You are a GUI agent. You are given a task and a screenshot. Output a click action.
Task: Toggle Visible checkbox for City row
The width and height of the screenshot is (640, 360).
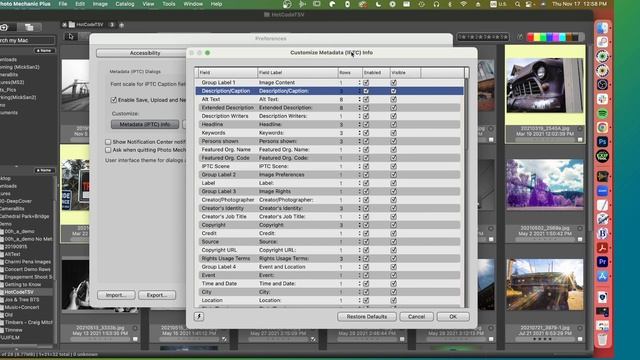click(x=393, y=292)
